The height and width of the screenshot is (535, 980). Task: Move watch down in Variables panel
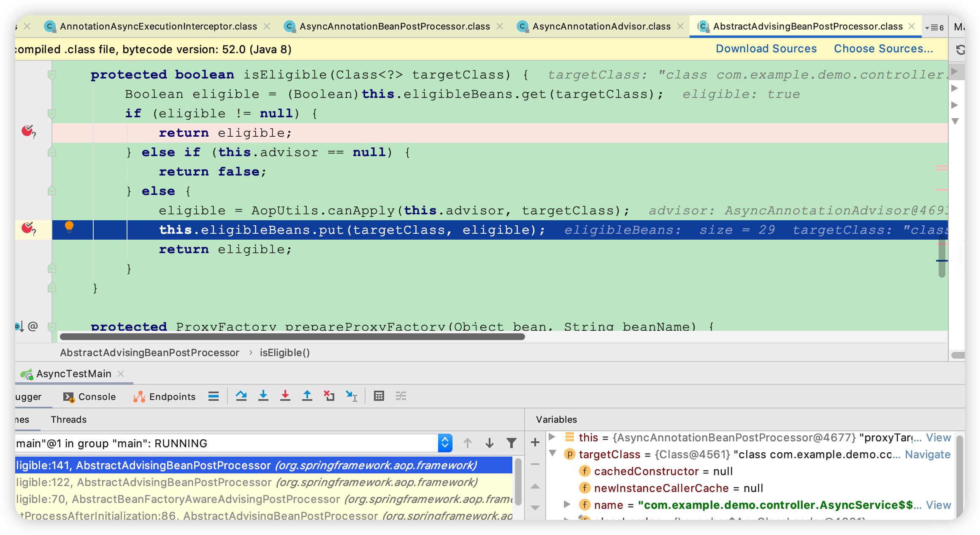[x=535, y=508]
